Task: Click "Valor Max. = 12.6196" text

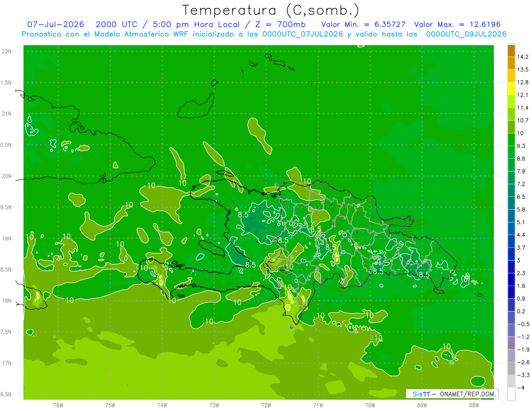Action: click(x=457, y=24)
